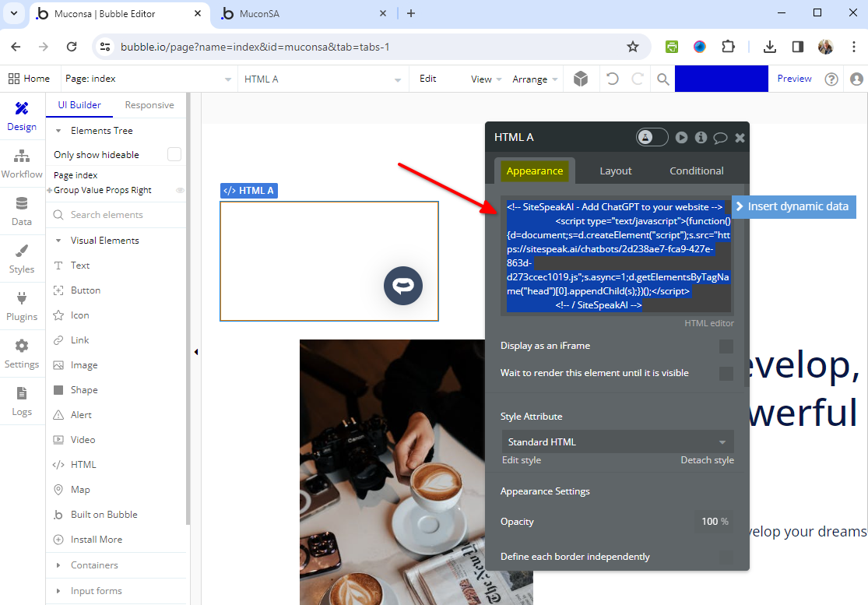Enable Display as an iFrame checkbox
Screen dimensions: 868x605
click(726, 346)
